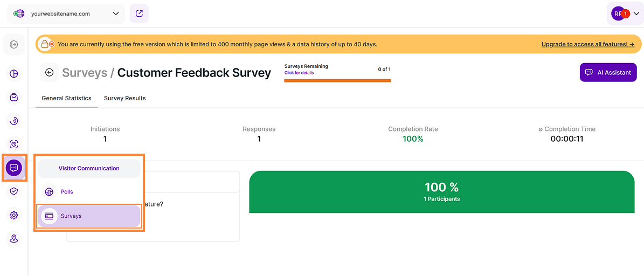Screen dimensions: 644x276
Task: Open the yourwebsitename.com site dropdown
Action: click(66, 13)
